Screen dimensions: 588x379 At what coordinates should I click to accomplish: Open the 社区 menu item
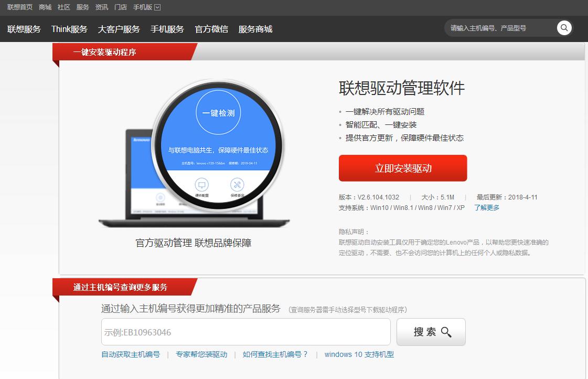coord(63,7)
